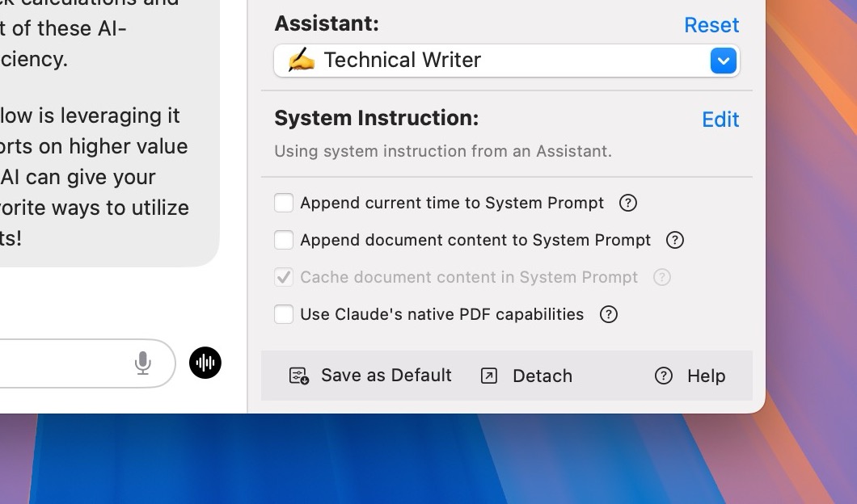Viewport: 857px width, 504px height.
Task: Enable Use Claude's native PDF capabilities
Action: [x=284, y=314]
